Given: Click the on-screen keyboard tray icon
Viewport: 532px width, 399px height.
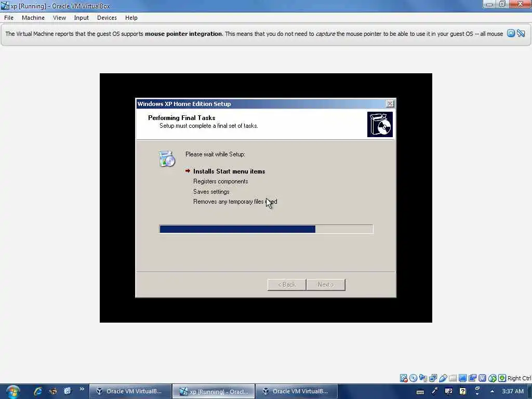Looking at the screenshot, I should click(x=420, y=392).
